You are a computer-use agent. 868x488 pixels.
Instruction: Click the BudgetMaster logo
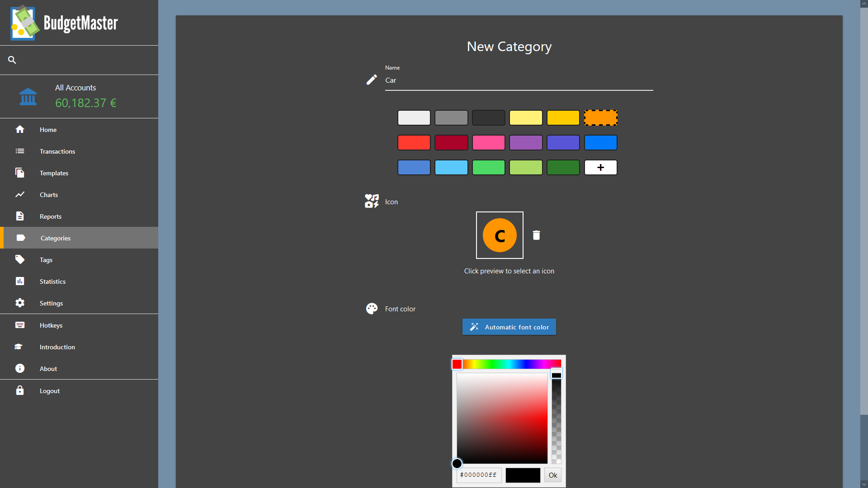pos(64,23)
